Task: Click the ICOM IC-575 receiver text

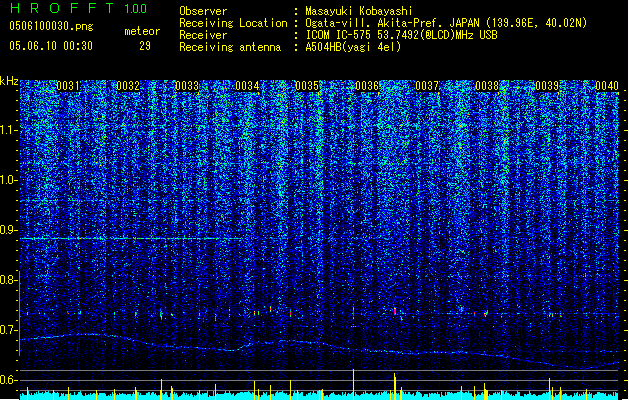Action: pyautogui.click(x=401, y=35)
